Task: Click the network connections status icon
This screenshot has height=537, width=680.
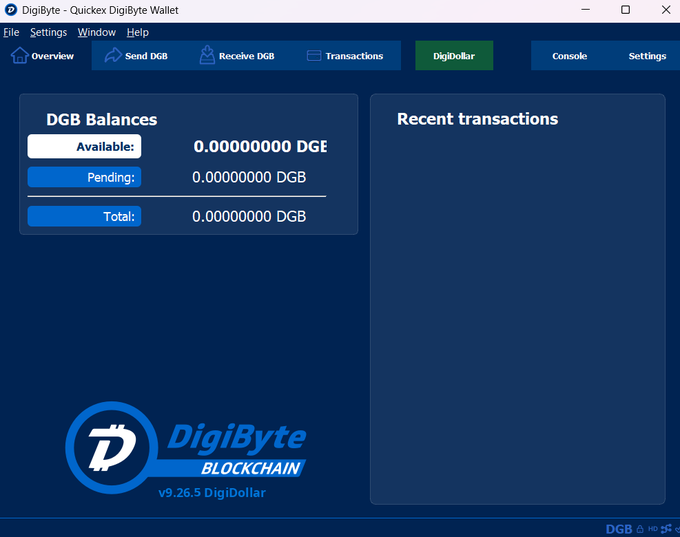Action: (666, 529)
